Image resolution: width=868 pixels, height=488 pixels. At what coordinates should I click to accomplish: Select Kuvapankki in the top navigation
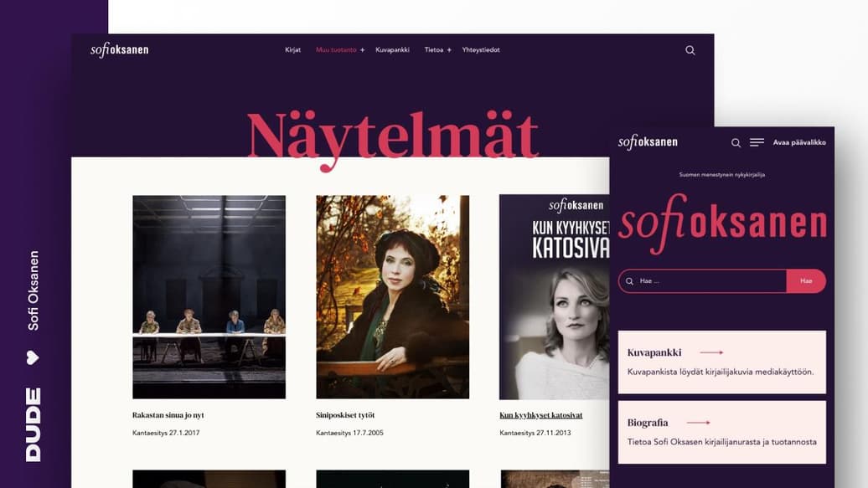[x=392, y=49]
